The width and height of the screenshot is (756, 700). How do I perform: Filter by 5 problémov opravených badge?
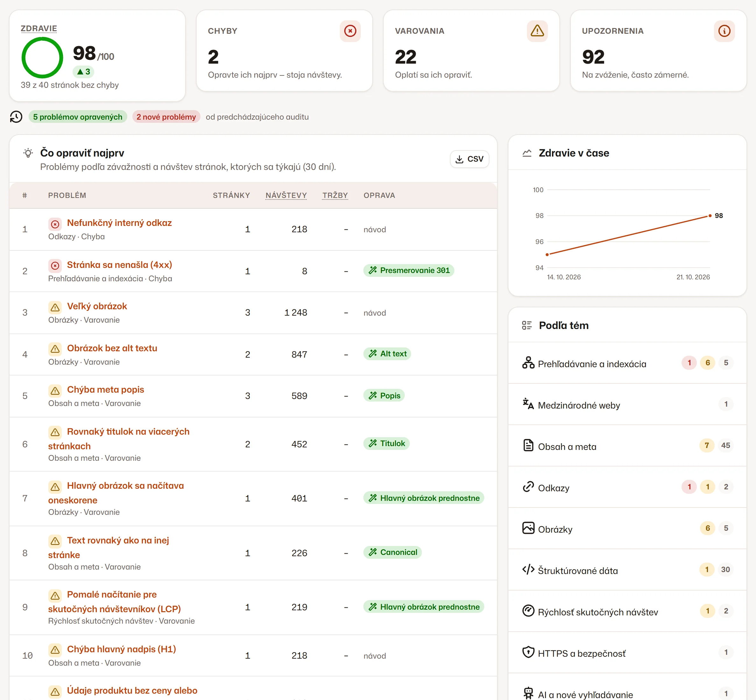click(x=78, y=117)
